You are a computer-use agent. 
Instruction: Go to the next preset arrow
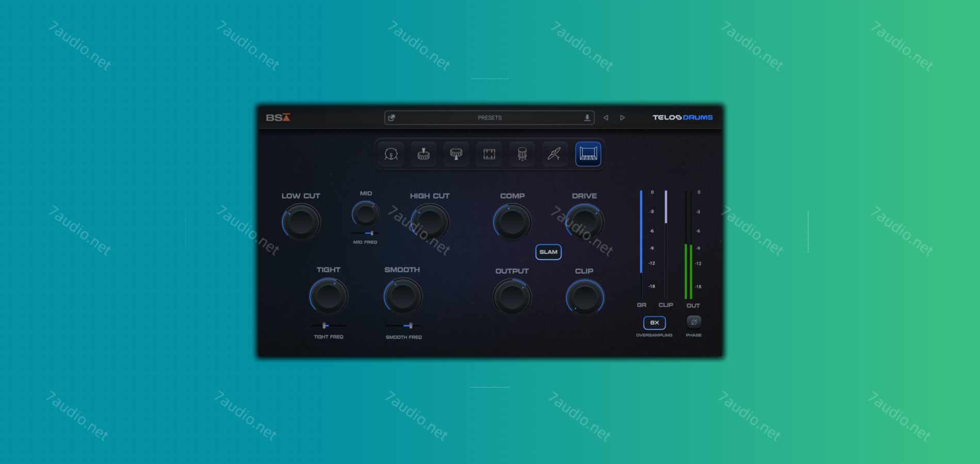pos(623,118)
